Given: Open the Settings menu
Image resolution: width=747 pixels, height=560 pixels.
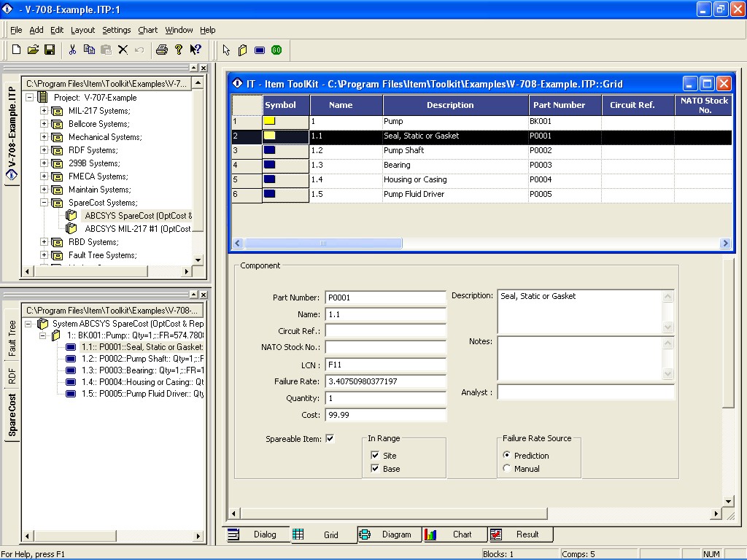Looking at the screenshot, I should pyautogui.click(x=116, y=30).
